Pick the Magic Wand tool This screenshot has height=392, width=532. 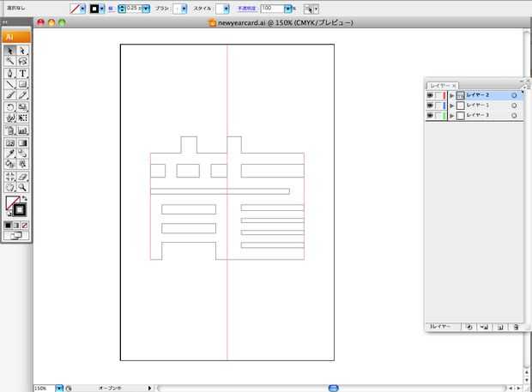tap(10, 62)
